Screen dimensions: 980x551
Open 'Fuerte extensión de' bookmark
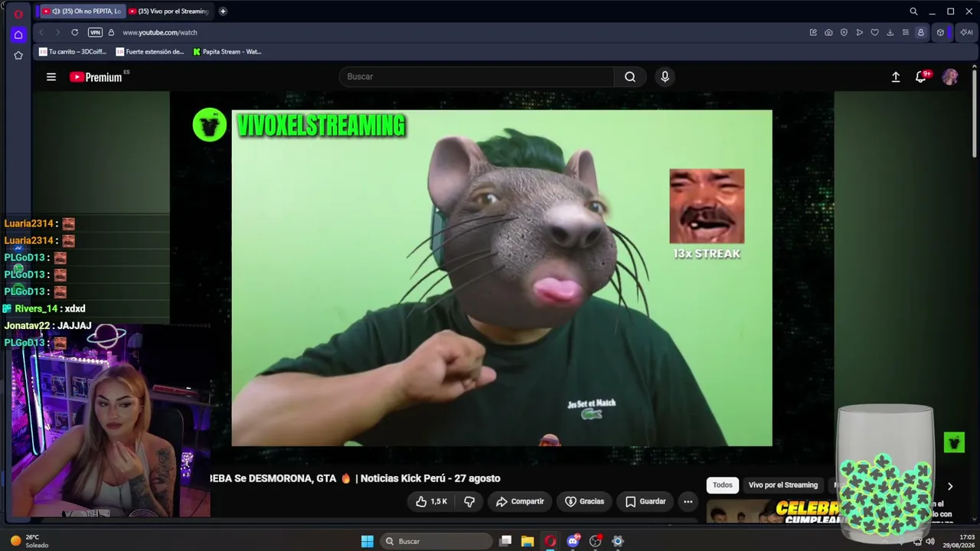point(150,52)
